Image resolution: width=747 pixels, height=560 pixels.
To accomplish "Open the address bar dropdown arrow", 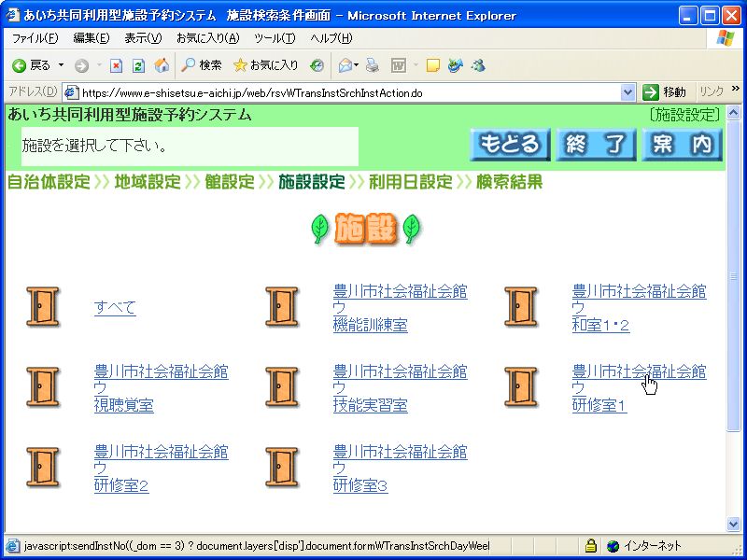I will point(628,92).
